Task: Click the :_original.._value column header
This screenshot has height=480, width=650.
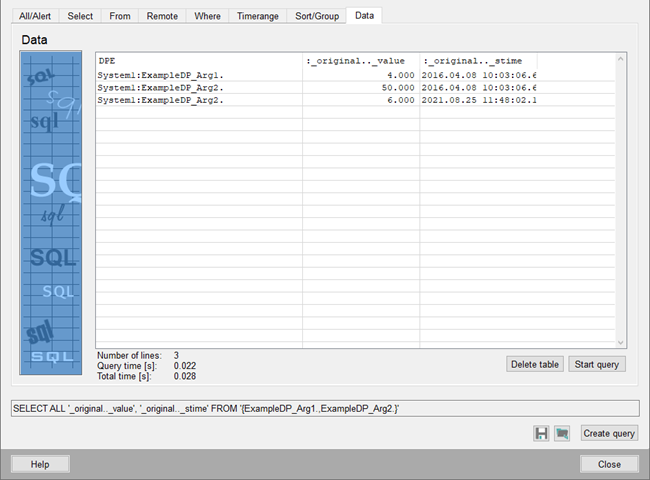Action: coord(361,61)
